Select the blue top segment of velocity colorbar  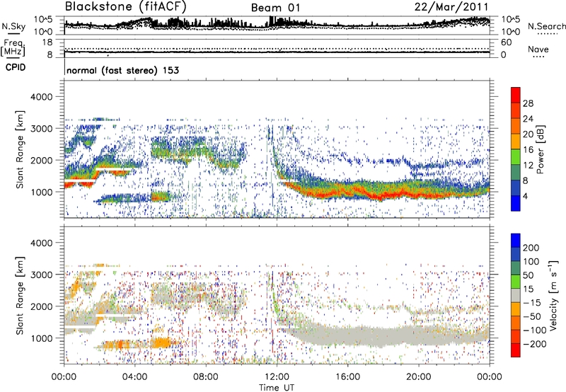tap(516, 241)
